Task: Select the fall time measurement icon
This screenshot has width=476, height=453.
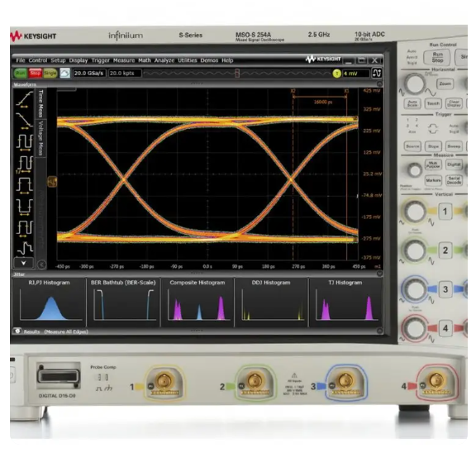Action: pyautogui.click(x=25, y=121)
